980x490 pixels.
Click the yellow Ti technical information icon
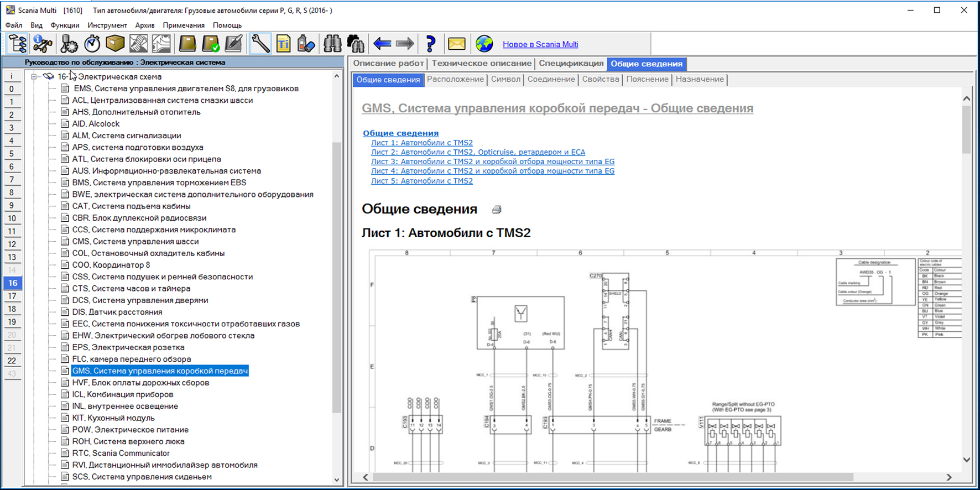[x=283, y=44]
